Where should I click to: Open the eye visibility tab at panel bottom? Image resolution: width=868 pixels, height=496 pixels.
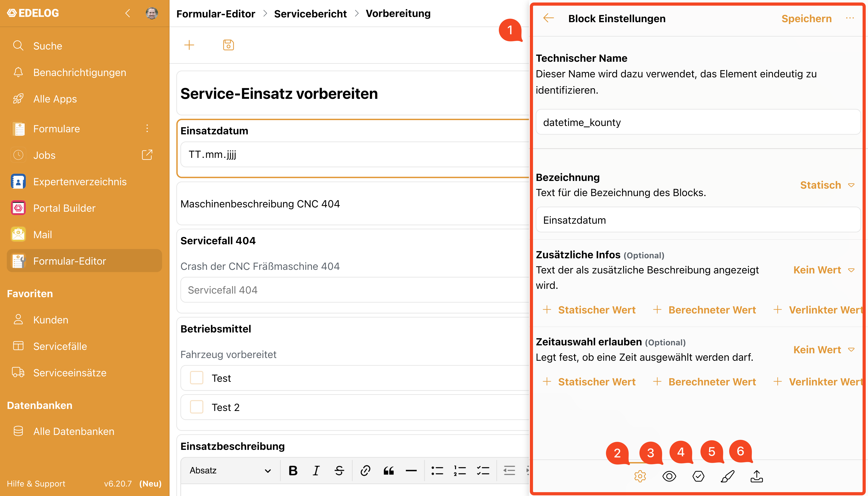pyautogui.click(x=669, y=476)
